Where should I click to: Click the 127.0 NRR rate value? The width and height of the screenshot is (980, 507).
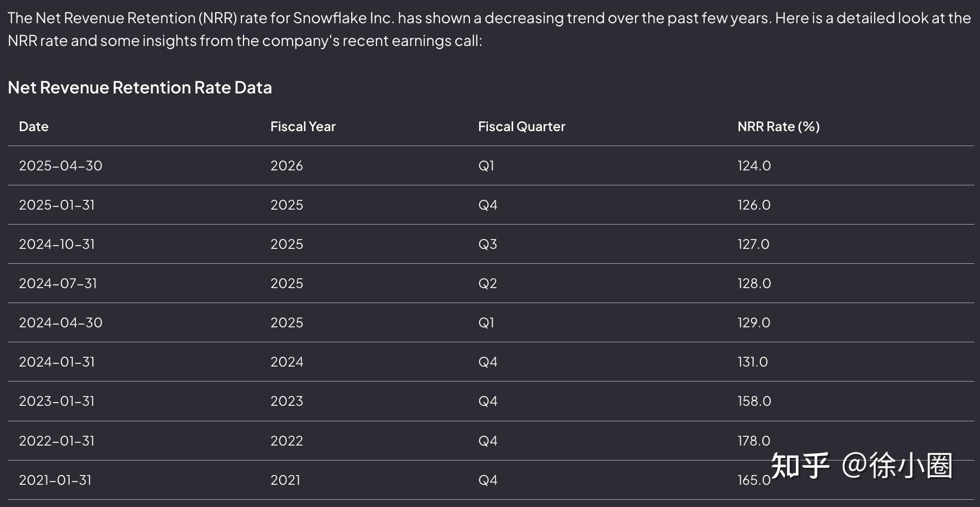click(x=753, y=244)
